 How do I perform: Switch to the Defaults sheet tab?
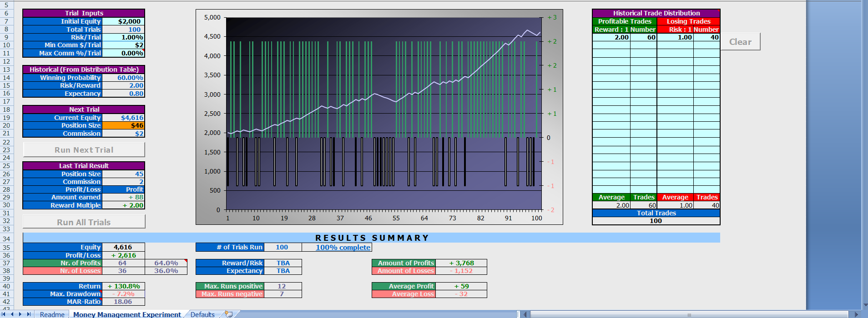[x=202, y=314]
